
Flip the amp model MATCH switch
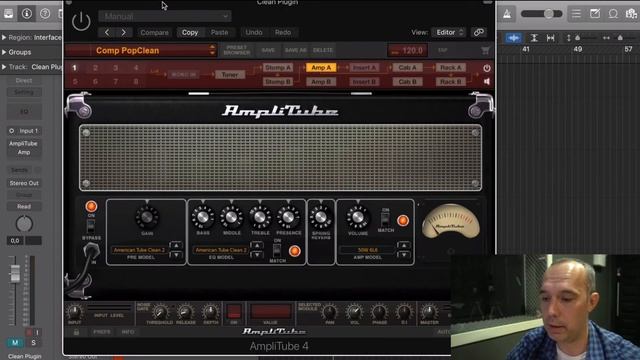pos(385,219)
